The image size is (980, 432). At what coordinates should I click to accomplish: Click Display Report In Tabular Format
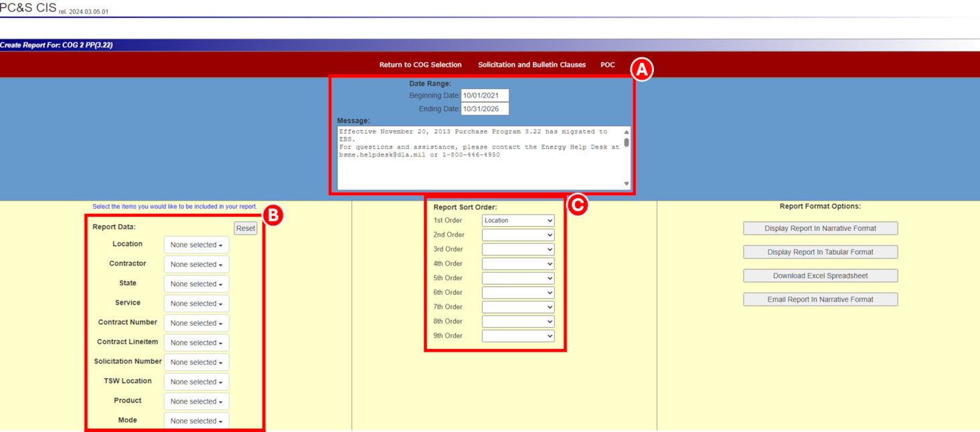(820, 252)
